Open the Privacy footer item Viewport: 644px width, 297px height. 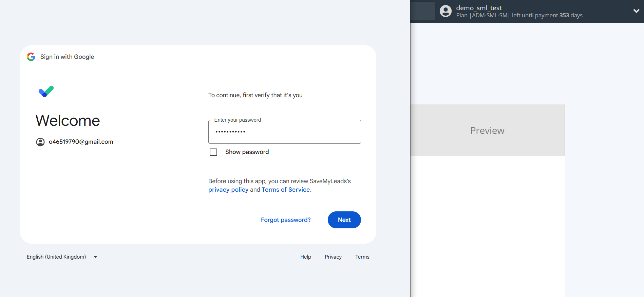click(x=333, y=257)
